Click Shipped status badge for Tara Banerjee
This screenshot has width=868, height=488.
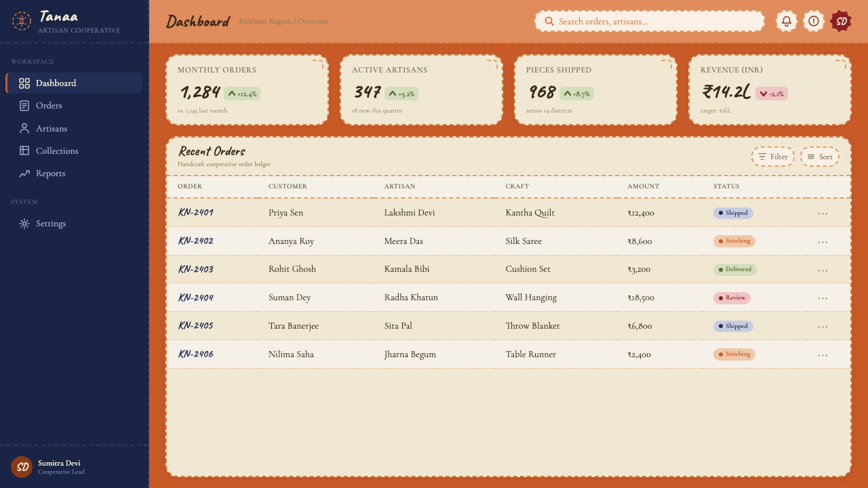pos(733,326)
